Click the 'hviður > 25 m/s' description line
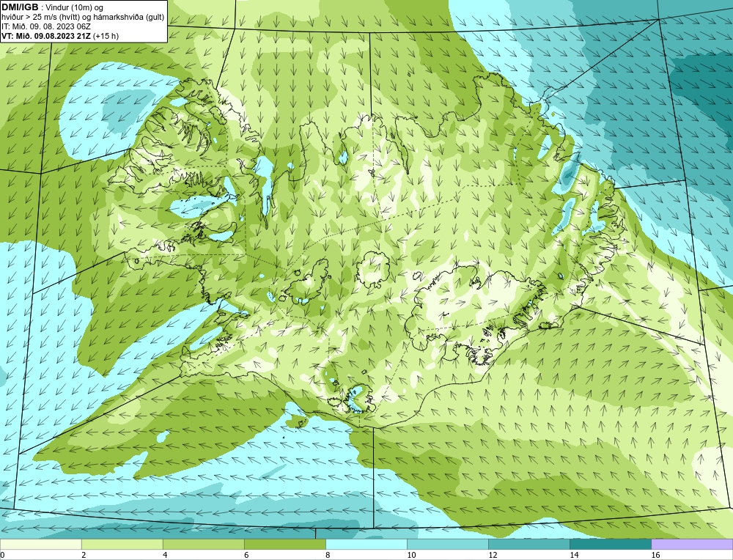 [x=83, y=17]
